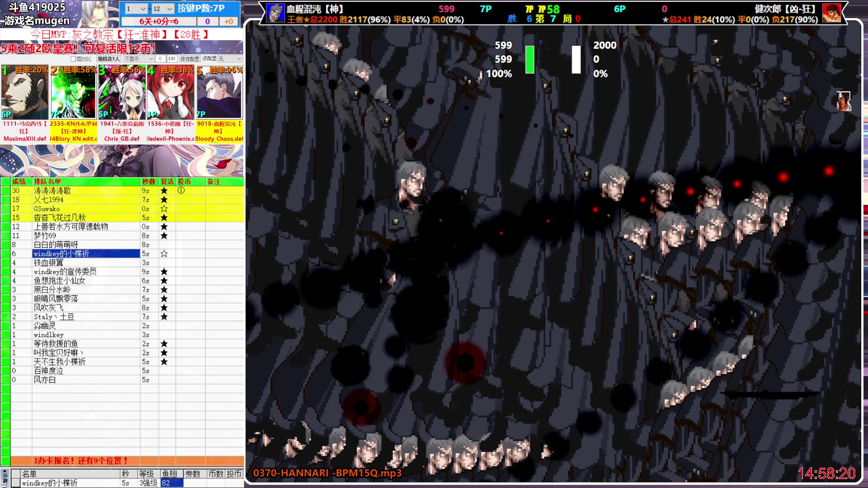
Task: Click the small fighter sprite at right edge
Action: pyautogui.click(x=844, y=101)
